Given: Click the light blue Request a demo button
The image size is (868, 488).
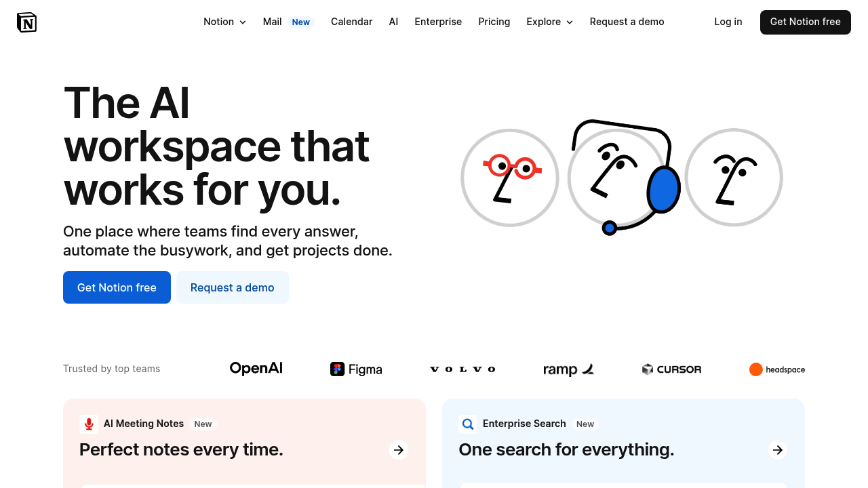Looking at the screenshot, I should pos(232,287).
